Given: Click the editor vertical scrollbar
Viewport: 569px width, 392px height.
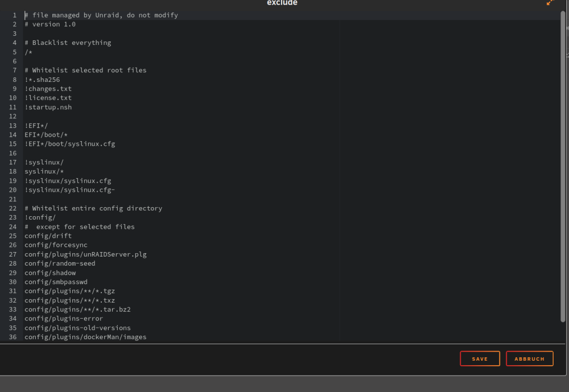Looking at the screenshot, I should tap(563, 166).
